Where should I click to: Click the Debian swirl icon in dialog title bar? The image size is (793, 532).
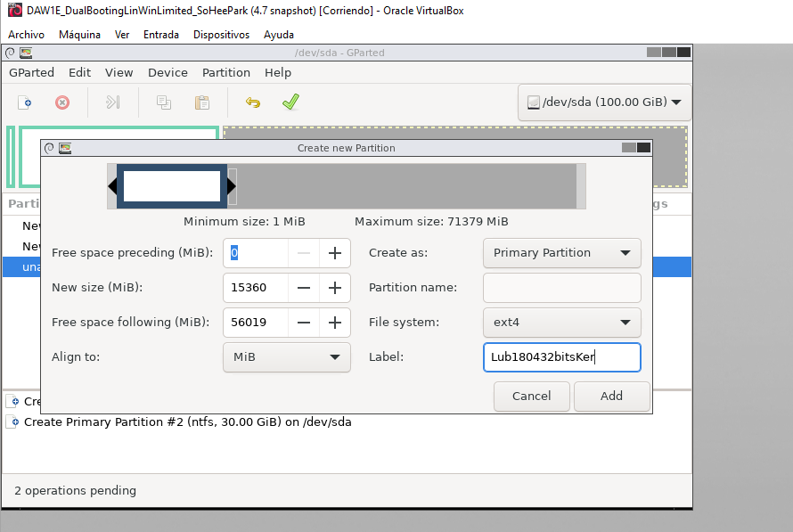point(49,148)
